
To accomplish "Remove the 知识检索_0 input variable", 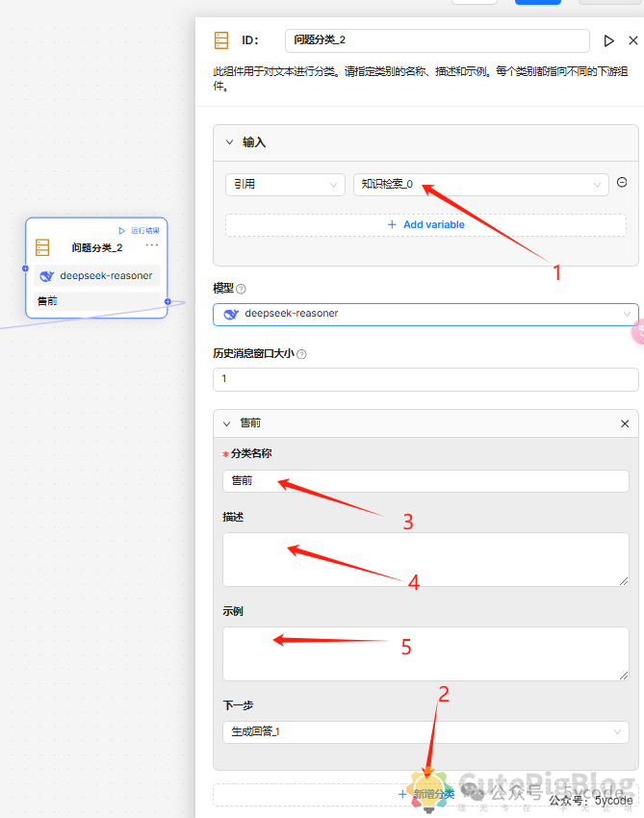I will (x=622, y=183).
